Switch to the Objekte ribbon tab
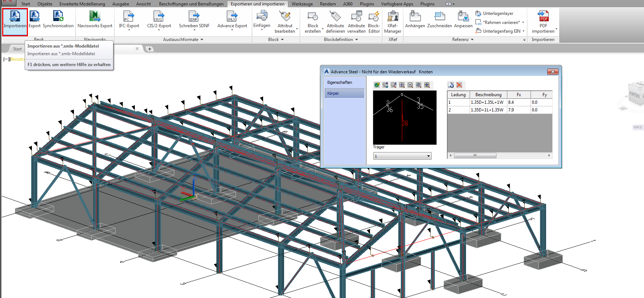The width and height of the screenshot is (644, 298). (45, 4)
